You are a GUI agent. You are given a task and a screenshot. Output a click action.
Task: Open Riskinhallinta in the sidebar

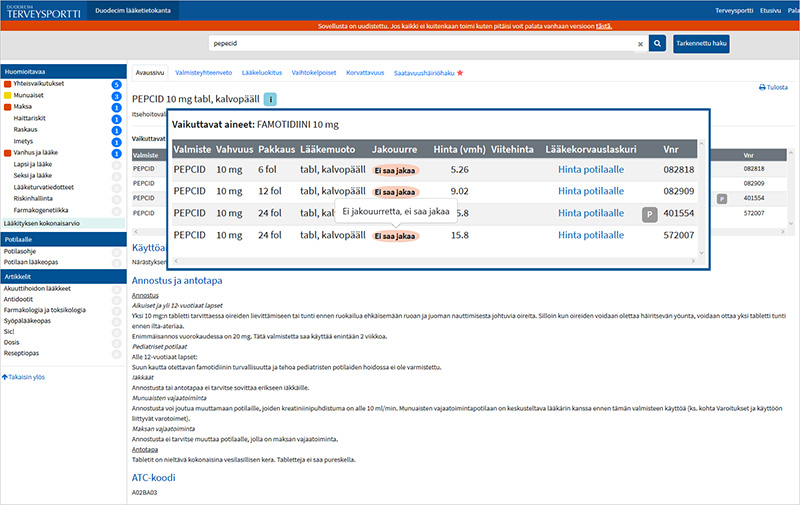33,198
